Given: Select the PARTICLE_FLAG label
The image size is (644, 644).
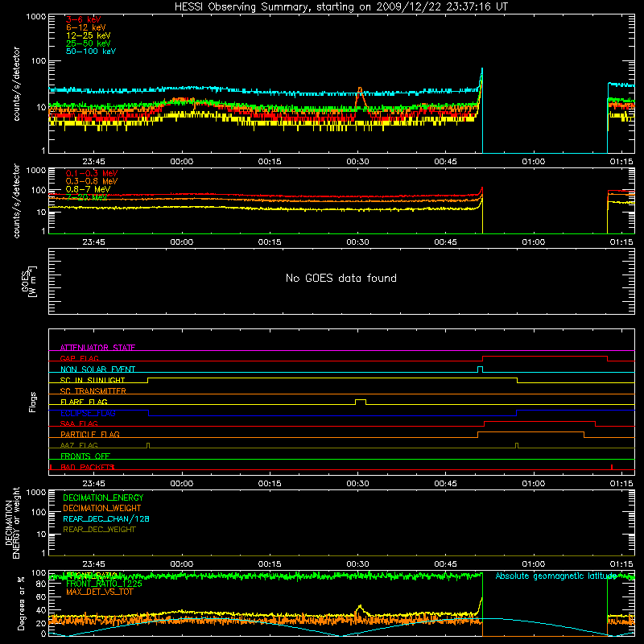Looking at the screenshot, I should pyautogui.click(x=90, y=434).
